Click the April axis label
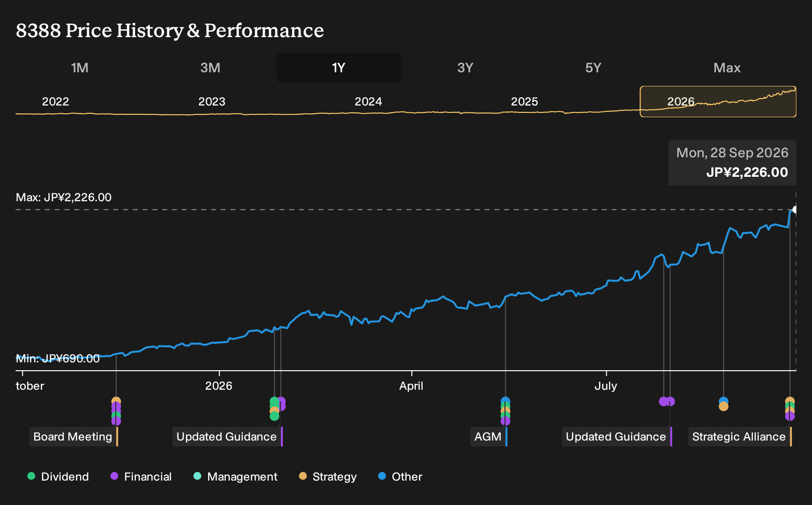812x505 pixels. point(411,386)
